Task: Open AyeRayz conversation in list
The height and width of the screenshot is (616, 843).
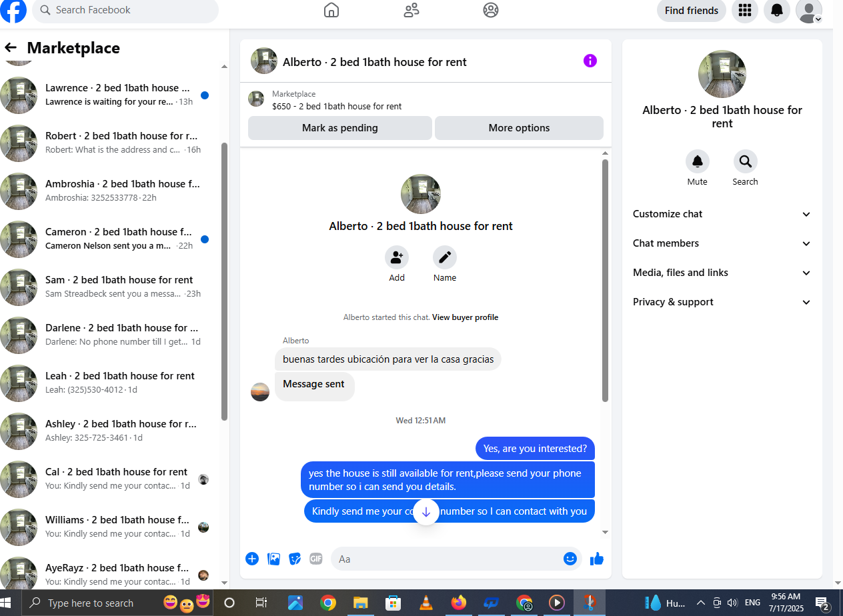Action: [110, 573]
